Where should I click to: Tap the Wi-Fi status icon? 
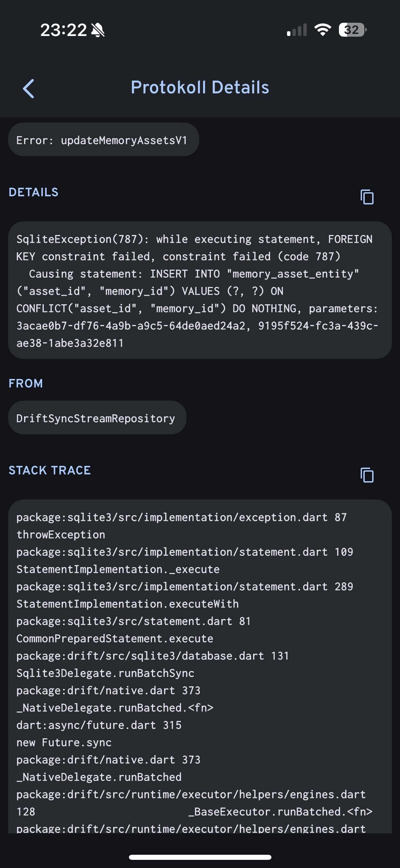pos(323,30)
